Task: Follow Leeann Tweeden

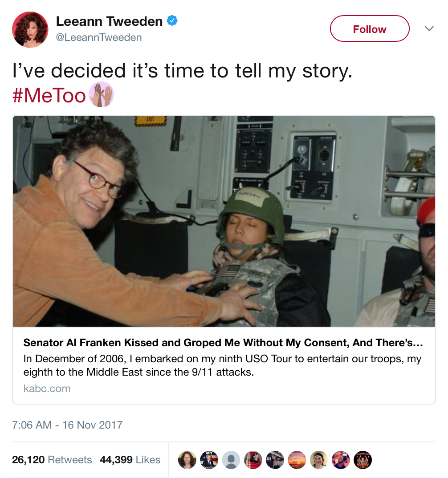Action: click(370, 28)
